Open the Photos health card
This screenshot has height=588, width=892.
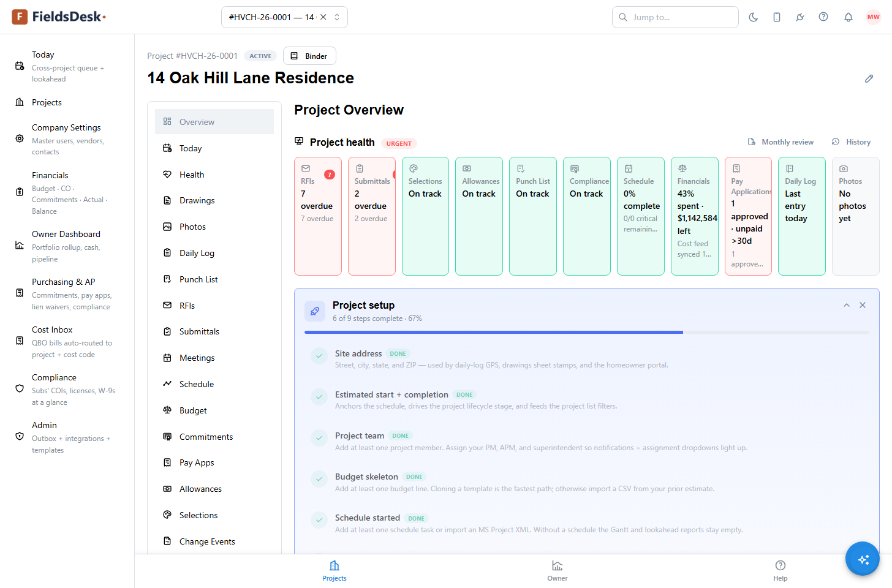pyautogui.click(x=856, y=216)
